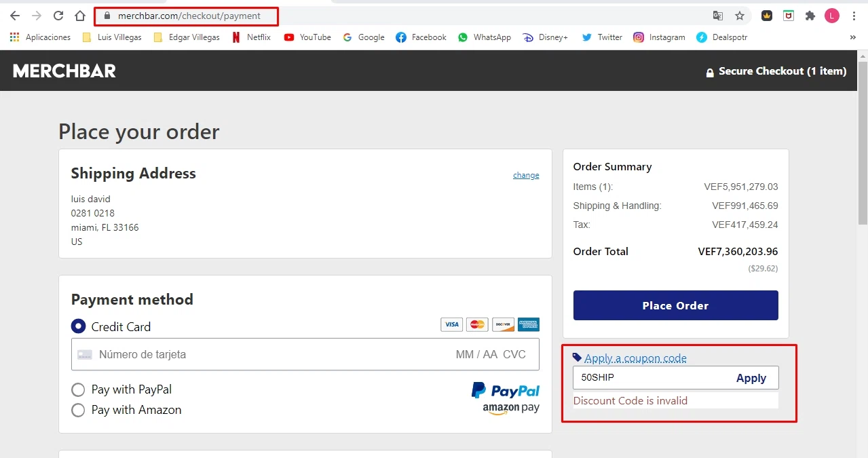Click the CVC field

pyautogui.click(x=514, y=354)
